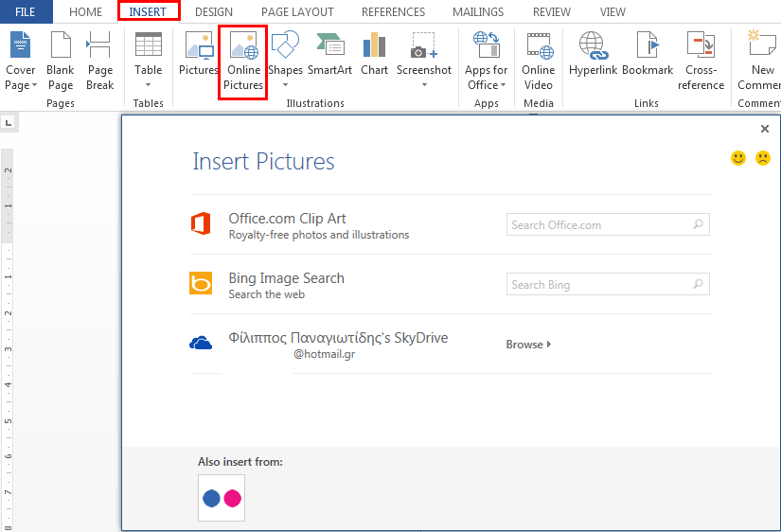Select Bing Image Search logo
This screenshot has width=781, height=532.
coord(201,283)
